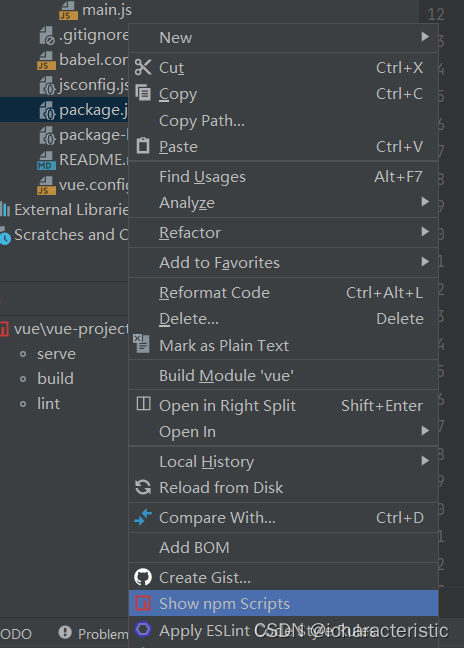Click the package-lock JSON file icon
The width and height of the screenshot is (464, 648).
coord(47,136)
